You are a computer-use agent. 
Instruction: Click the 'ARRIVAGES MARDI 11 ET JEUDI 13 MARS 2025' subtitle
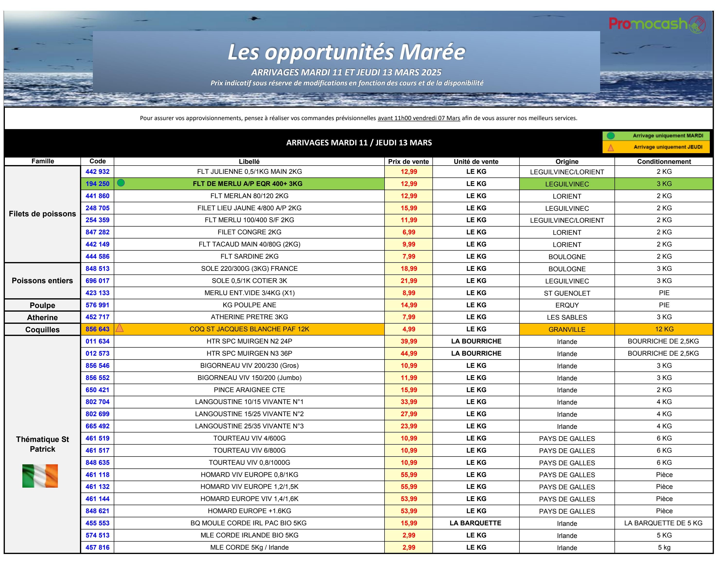pos(346,72)
